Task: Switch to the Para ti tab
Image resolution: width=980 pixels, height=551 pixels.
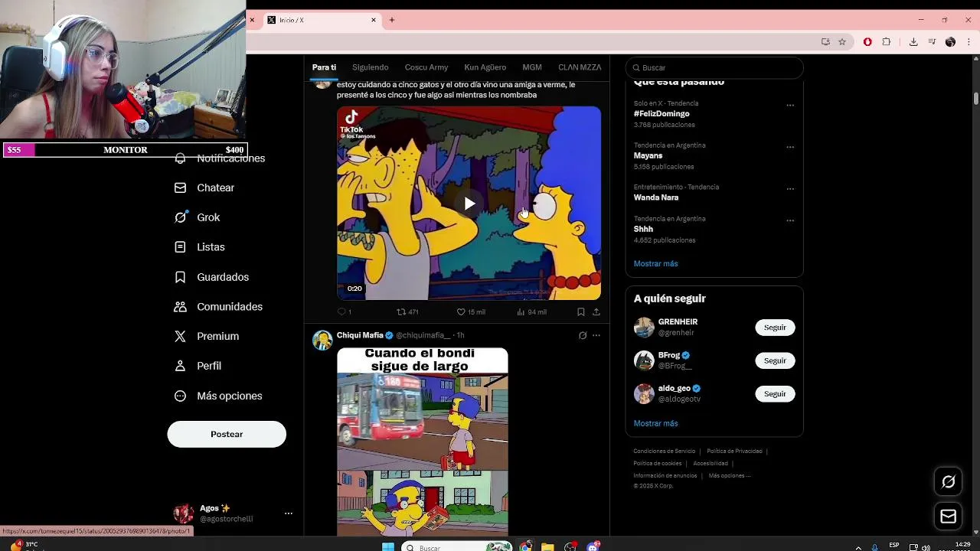Action: 324,67
